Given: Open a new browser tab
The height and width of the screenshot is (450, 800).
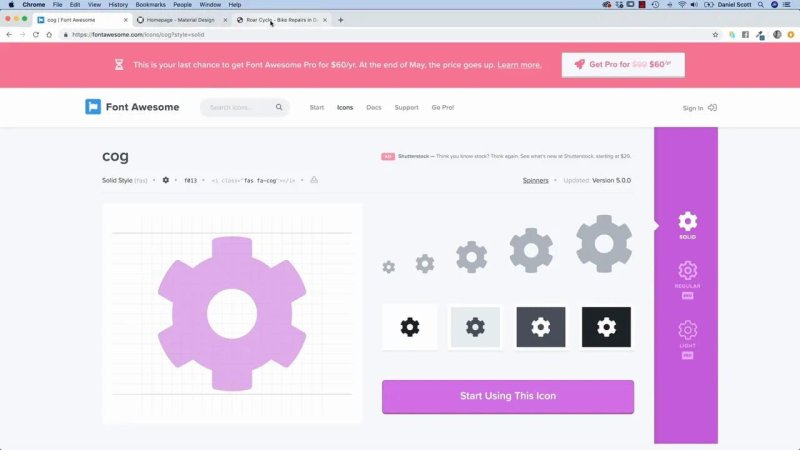Looking at the screenshot, I should click(x=341, y=20).
